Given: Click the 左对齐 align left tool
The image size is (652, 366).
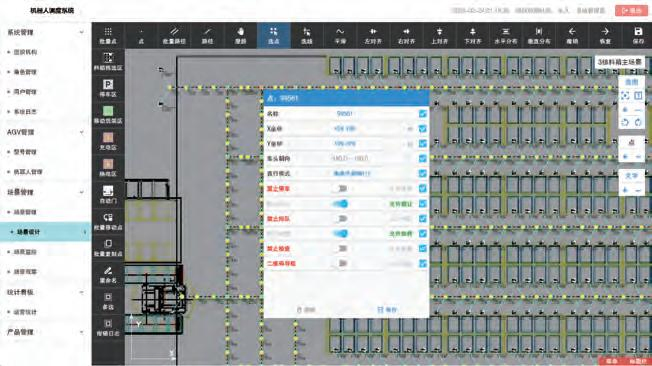Looking at the screenshot, I should [373, 36].
